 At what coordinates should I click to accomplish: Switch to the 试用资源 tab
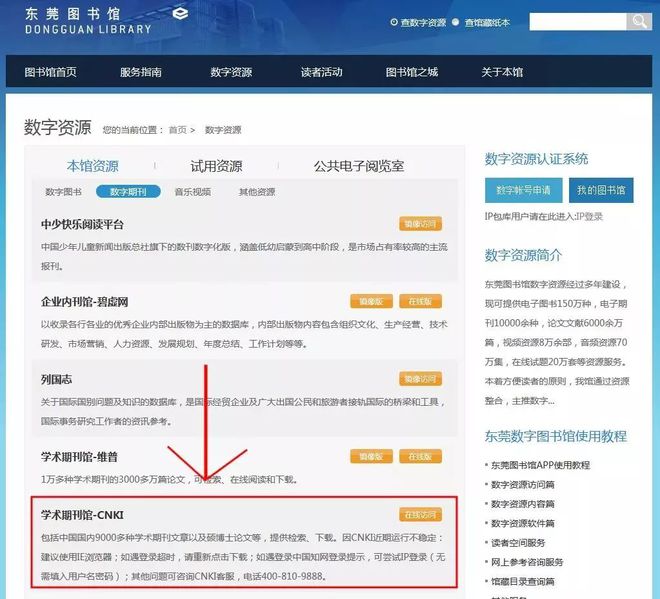coord(216,166)
